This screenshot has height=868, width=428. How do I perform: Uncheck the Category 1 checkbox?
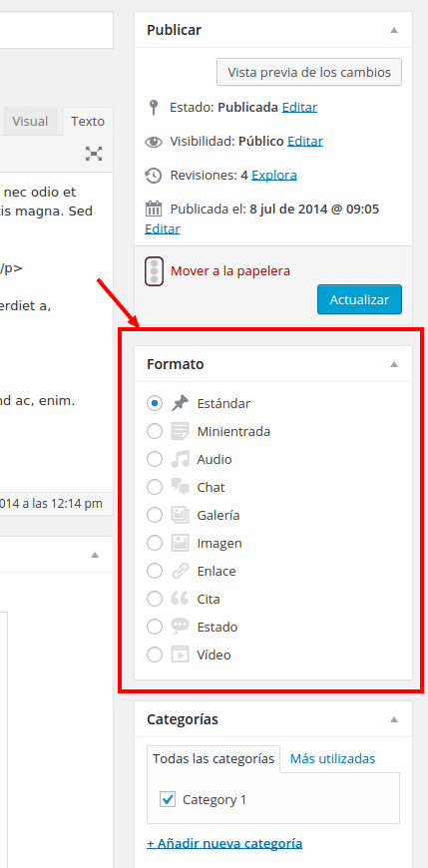[x=168, y=799]
